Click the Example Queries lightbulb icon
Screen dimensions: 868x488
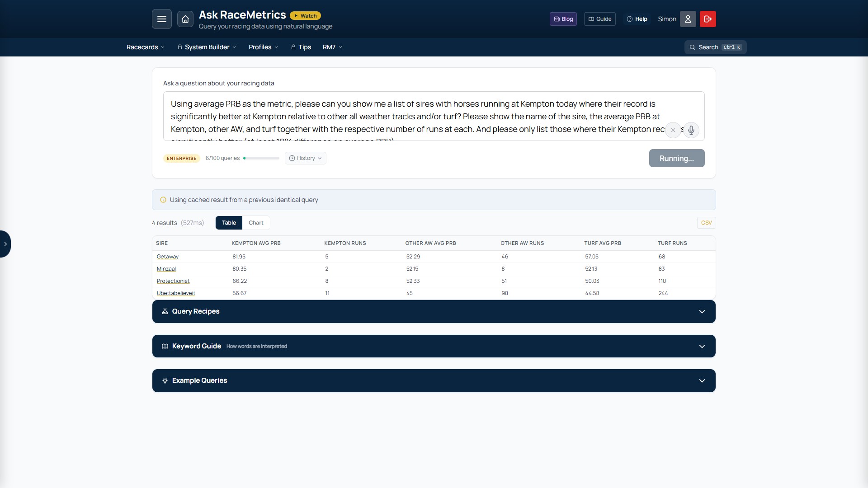tap(165, 381)
